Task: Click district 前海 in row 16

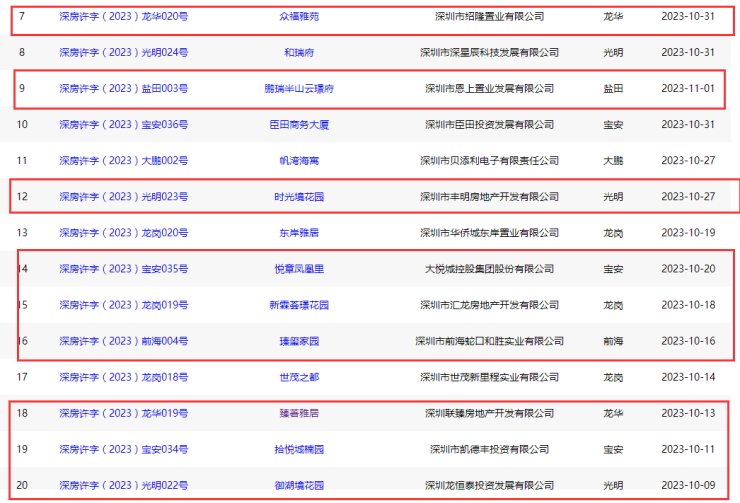Action: pos(613,341)
